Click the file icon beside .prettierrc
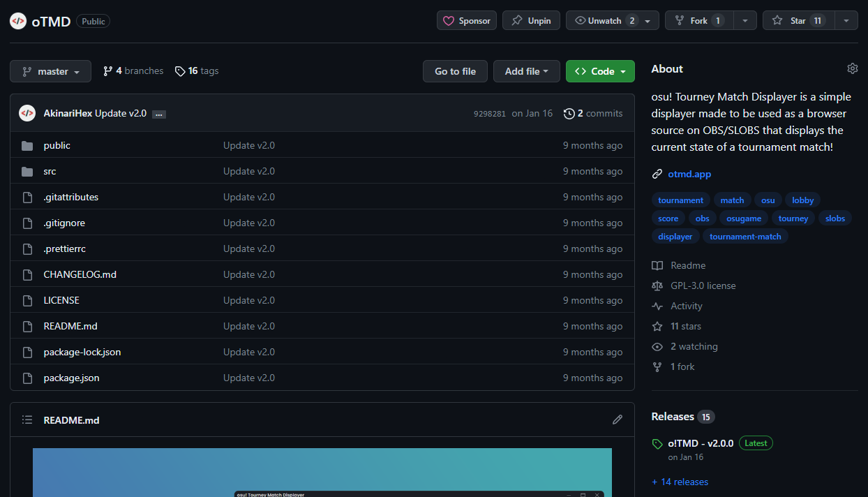Image resolution: width=868 pixels, height=497 pixels. (x=28, y=248)
